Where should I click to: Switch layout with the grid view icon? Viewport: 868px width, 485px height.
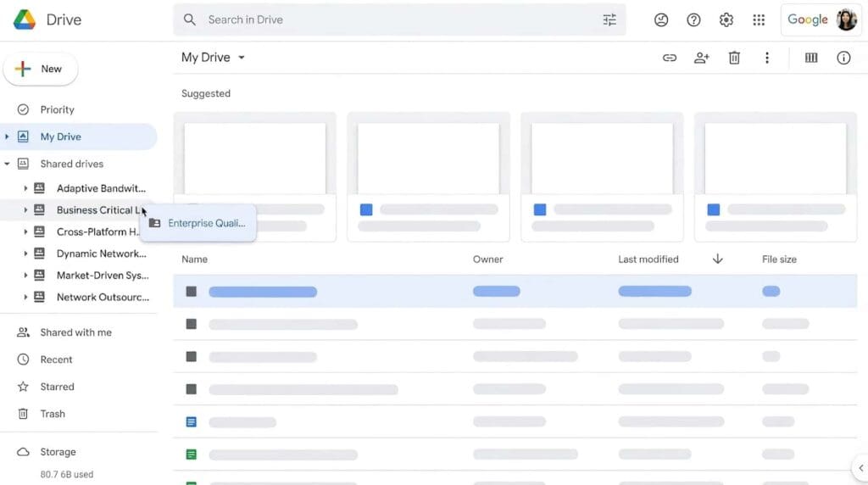(x=811, y=58)
